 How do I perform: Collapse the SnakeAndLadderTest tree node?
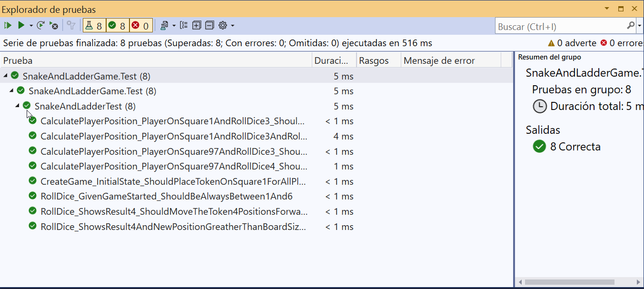tap(17, 106)
